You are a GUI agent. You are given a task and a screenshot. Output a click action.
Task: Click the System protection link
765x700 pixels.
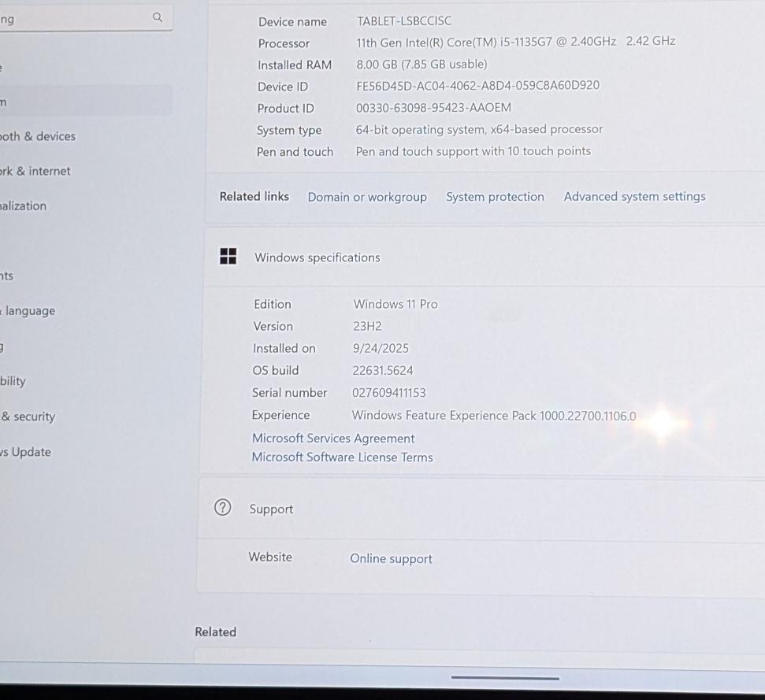tap(495, 197)
